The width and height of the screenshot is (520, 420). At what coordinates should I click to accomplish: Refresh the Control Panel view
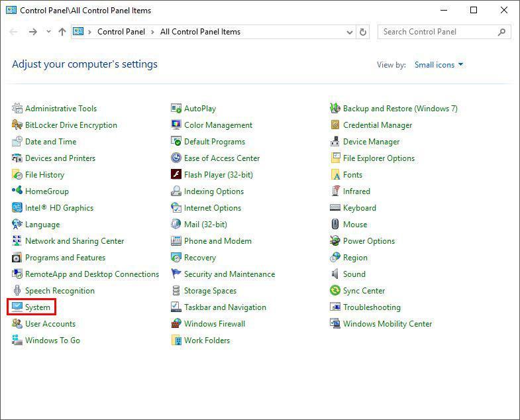363,32
